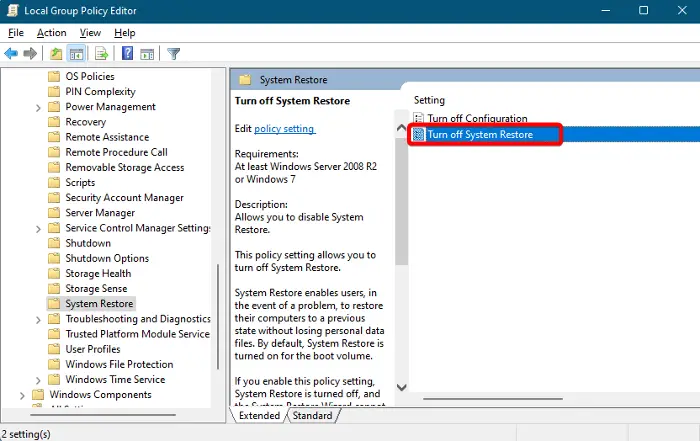This screenshot has height=441, width=700.
Task: Switch to the Standard tab
Action: pyautogui.click(x=312, y=416)
